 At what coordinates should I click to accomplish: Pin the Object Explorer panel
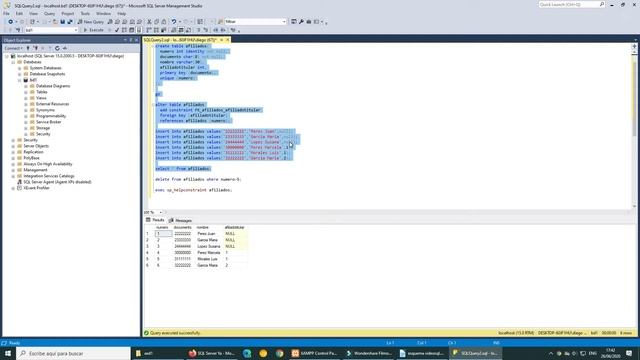131,40
